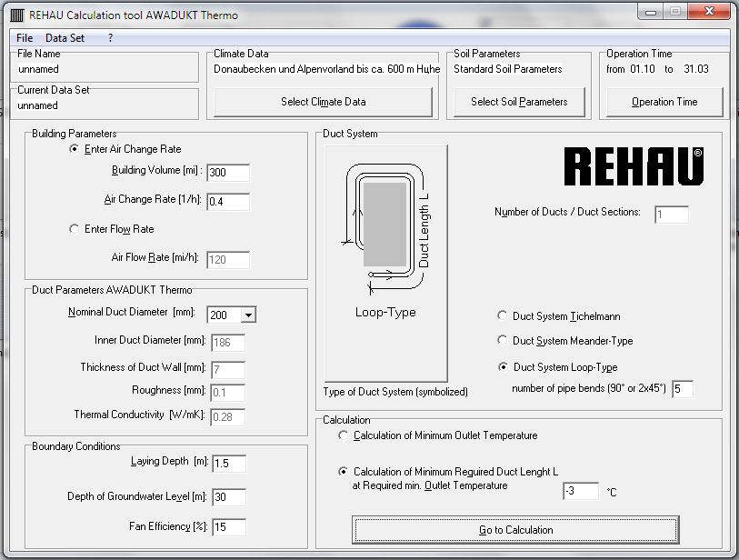Viewport: 739px width, 560px height.
Task: Click the Number of Ducts field
Action: click(x=672, y=215)
